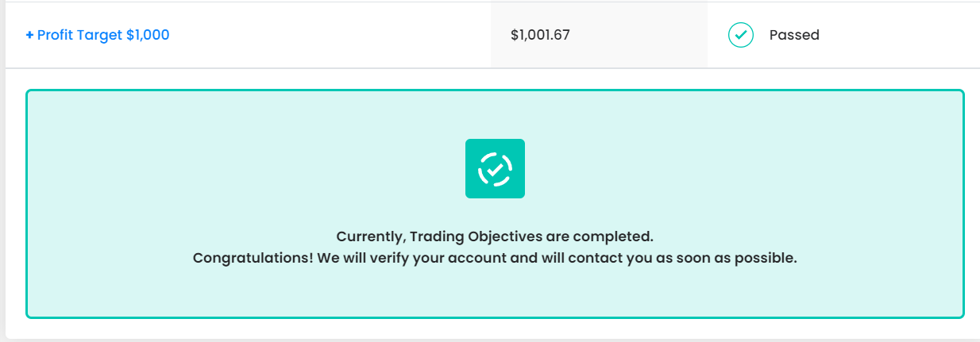Expand Profit Target row with plus sign
980x342 pixels.
[29, 35]
